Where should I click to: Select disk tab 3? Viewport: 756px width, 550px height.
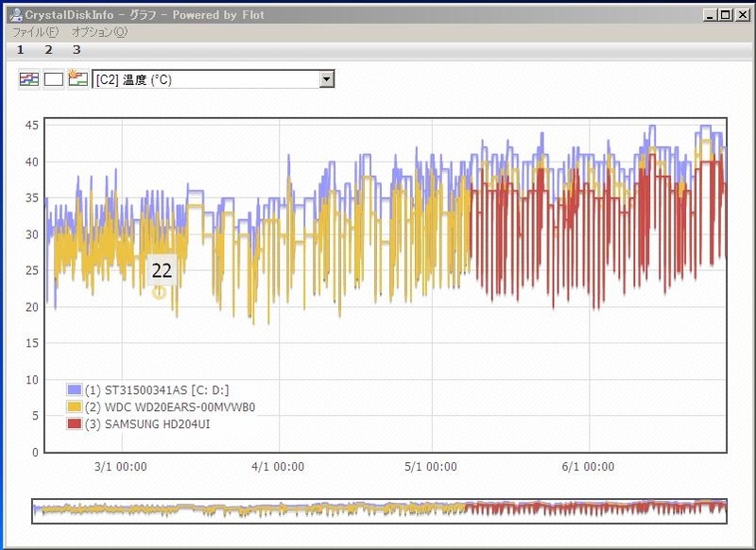tap(77, 50)
